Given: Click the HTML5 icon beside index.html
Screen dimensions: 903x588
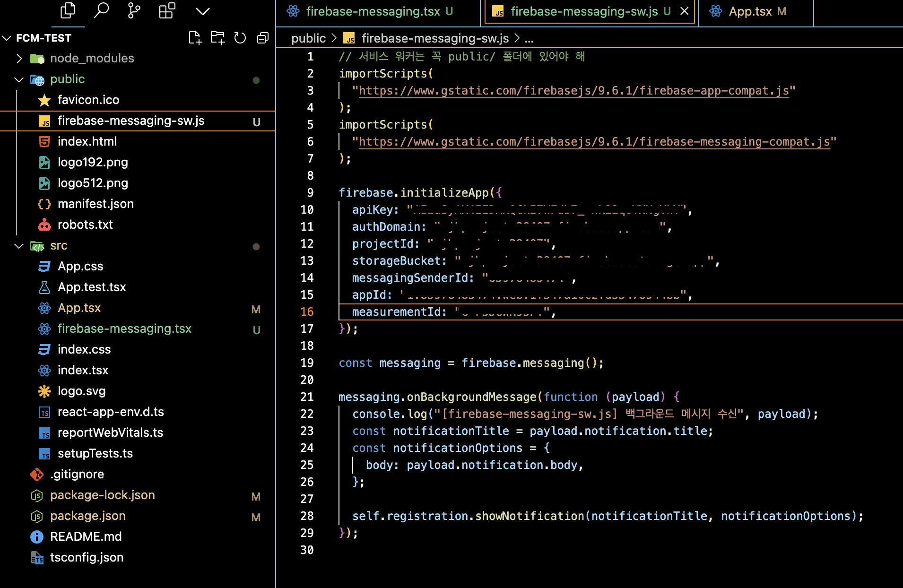Looking at the screenshot, I should (44, 142).
